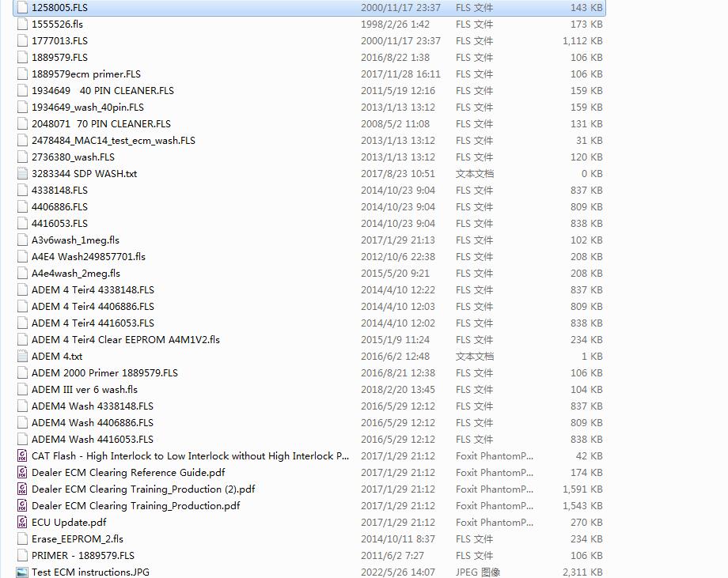
Task: Select ADEM III ver 6 wash.fls
Action: point(84,389)
